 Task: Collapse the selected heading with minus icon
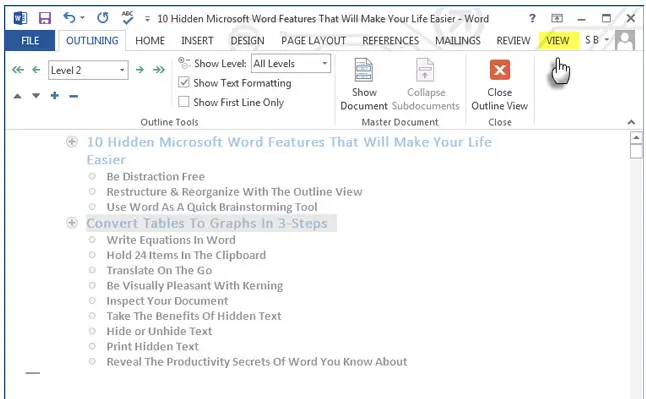click(x=74, y=96)
